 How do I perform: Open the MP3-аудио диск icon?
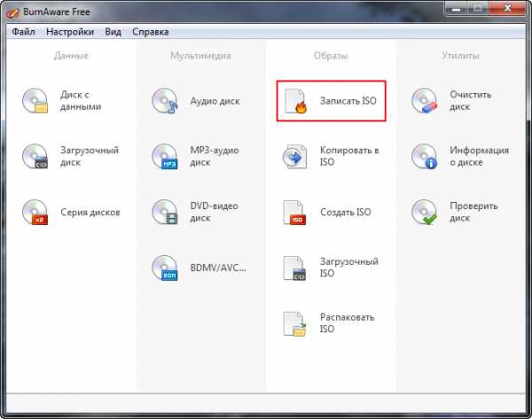(x=165, y=156)
